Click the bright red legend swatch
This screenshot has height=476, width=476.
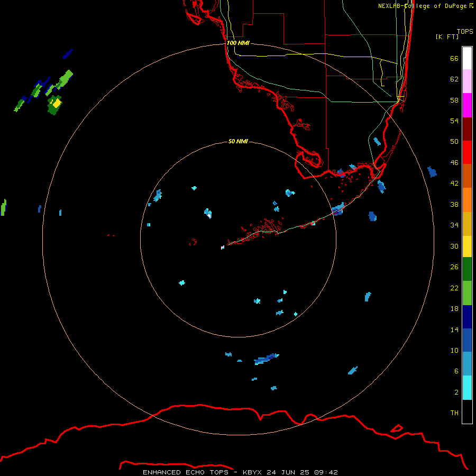[467, 152]
